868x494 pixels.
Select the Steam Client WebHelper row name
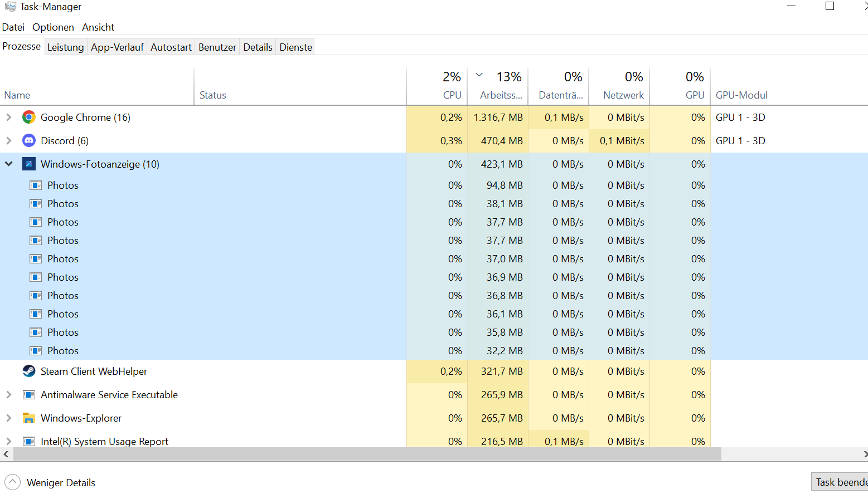click(x=94, y=371)
